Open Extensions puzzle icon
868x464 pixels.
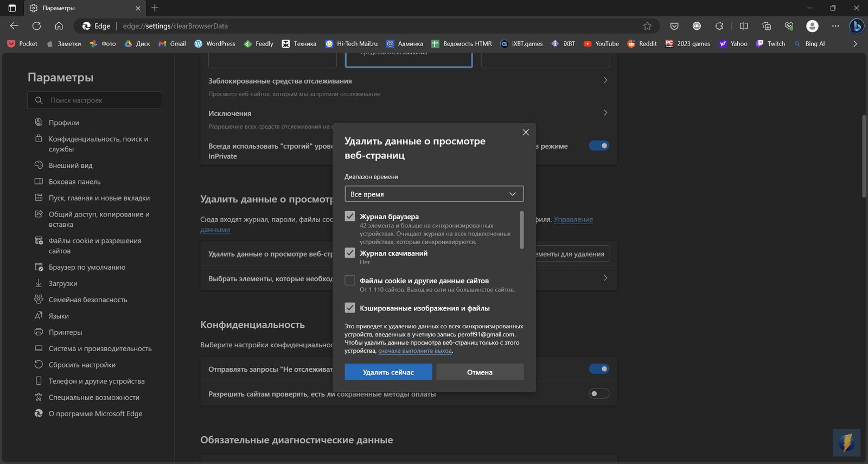[719, 26]
